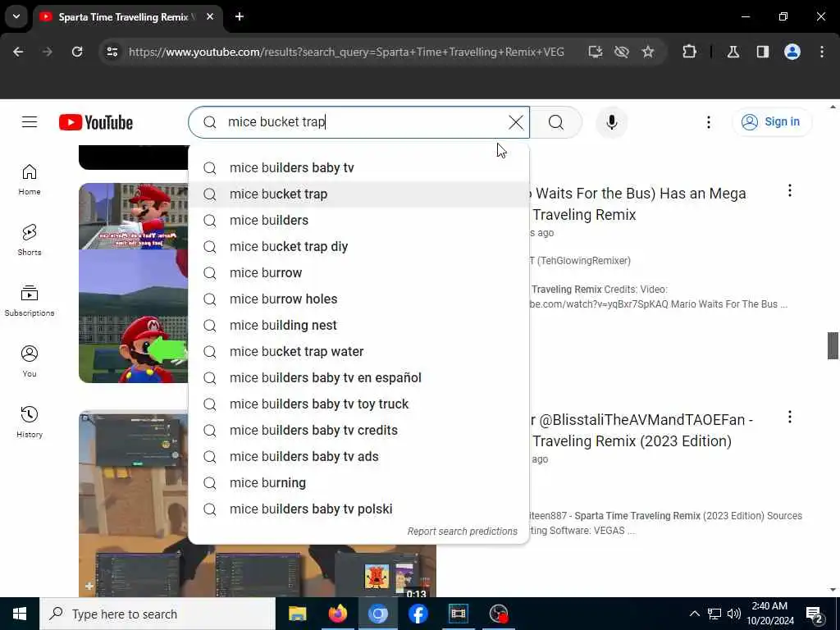Open the Chrome three-dot menu

822,52
